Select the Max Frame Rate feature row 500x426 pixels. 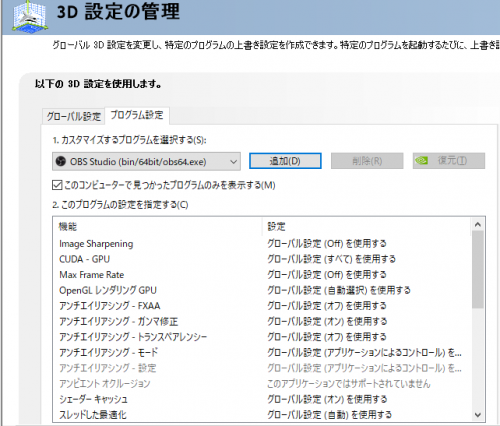click(262, 275)
